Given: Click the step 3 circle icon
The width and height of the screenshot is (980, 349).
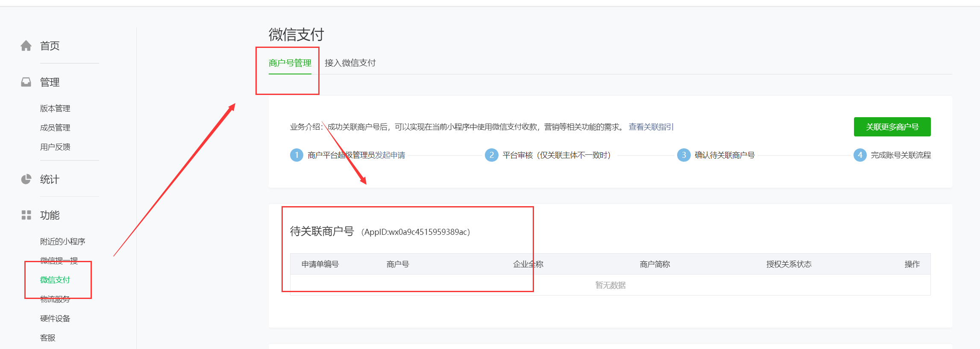Looking at the screenshot, I should pyautogui.click(x=684, y=155).
